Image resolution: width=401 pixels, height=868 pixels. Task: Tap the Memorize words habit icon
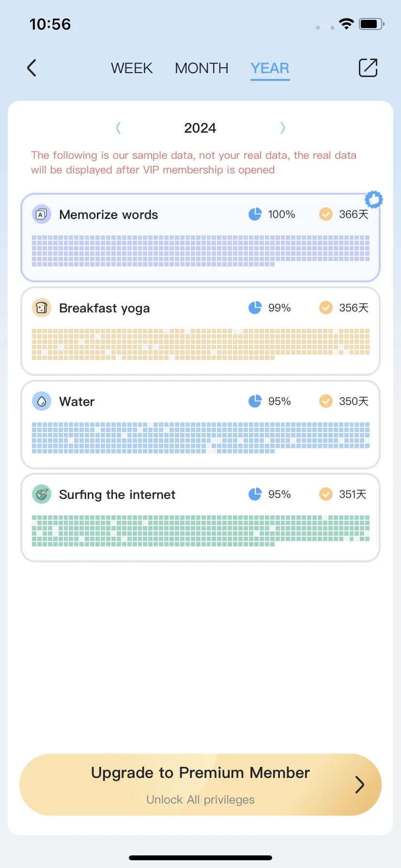42,214
